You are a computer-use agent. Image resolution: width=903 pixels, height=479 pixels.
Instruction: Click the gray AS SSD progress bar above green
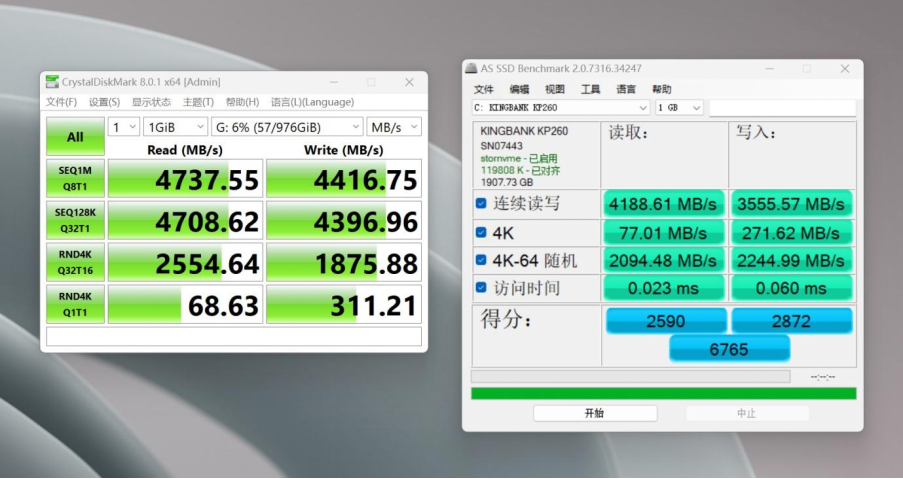tap(631, 377)
